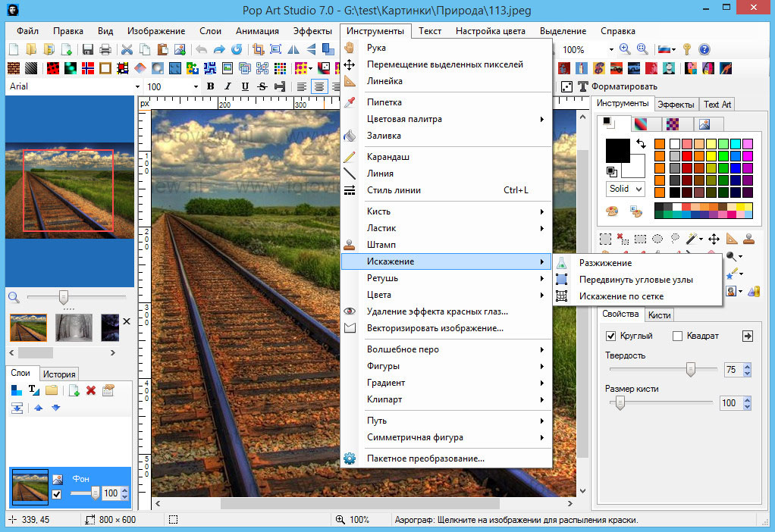Viewport: 775px width, 532px height.
Task: Choose Векторизировать изображение menu entry
Action: 435,328
